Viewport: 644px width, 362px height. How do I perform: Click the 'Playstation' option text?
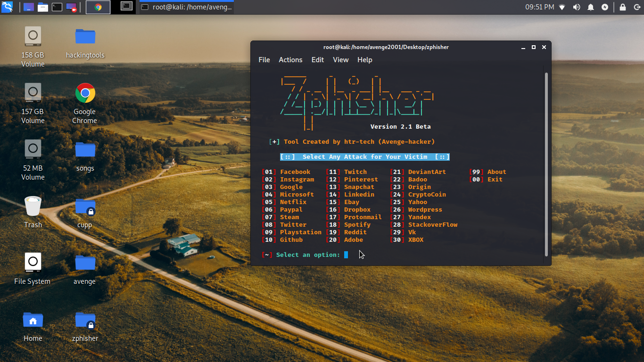coord(301,232)
